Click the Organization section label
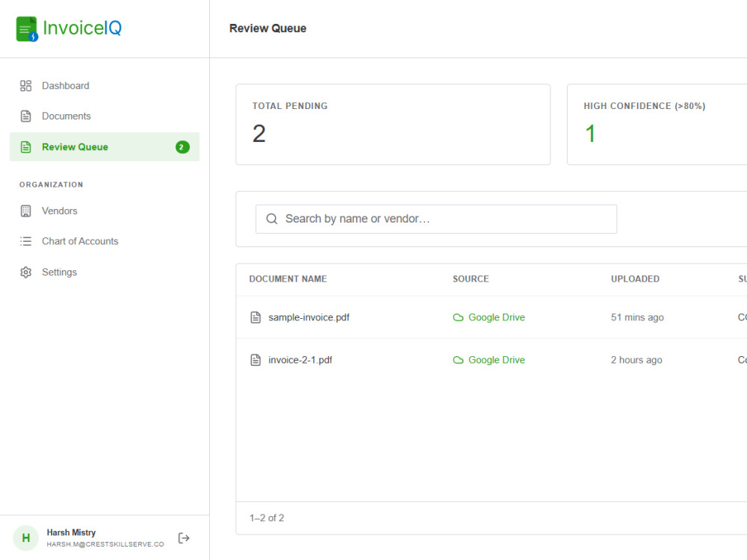This screenshot has width=747, height=560. (51, 184)
